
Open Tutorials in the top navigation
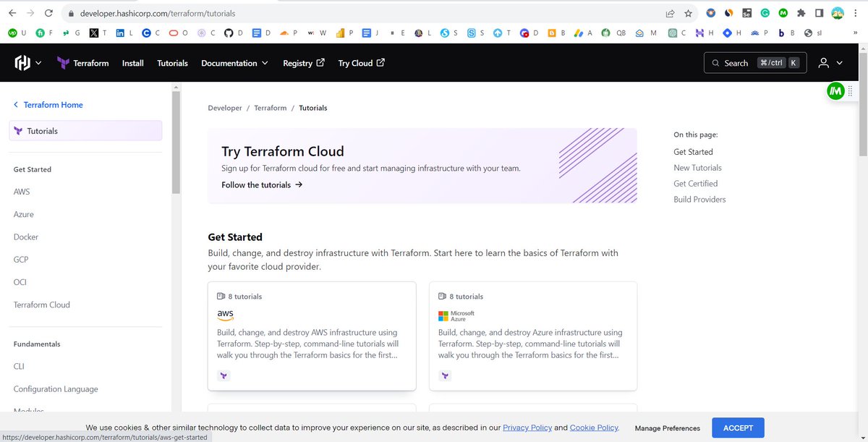tap(172, 63)
